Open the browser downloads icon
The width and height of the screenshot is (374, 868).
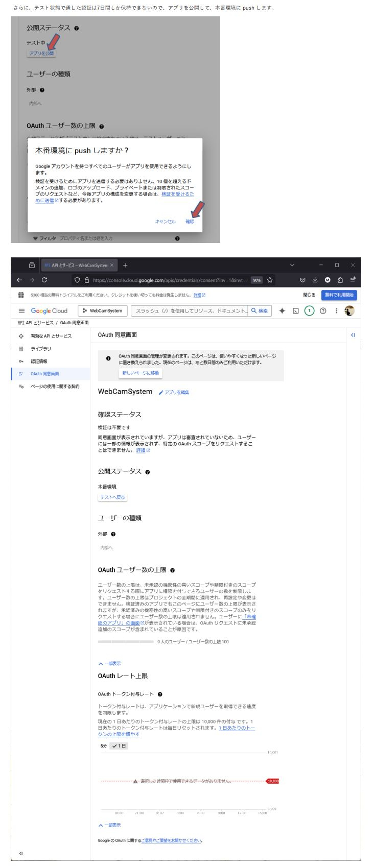(x=315, y=280)
